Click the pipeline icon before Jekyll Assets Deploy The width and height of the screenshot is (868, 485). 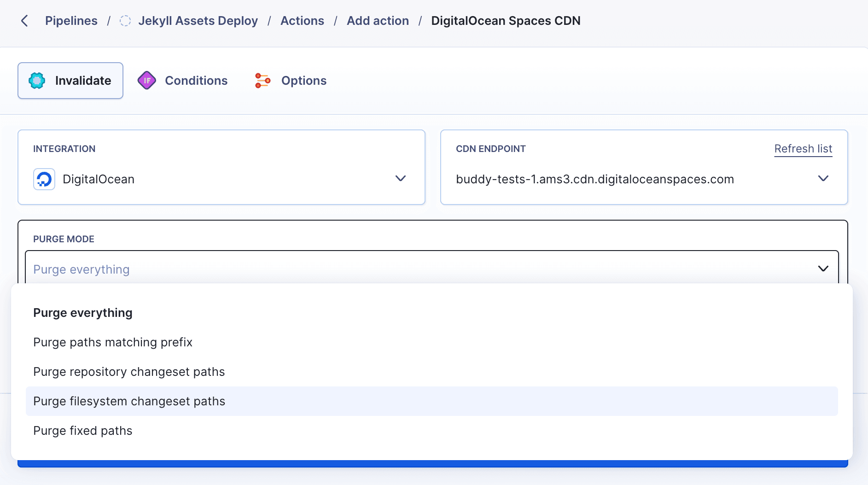pos(125,21)
